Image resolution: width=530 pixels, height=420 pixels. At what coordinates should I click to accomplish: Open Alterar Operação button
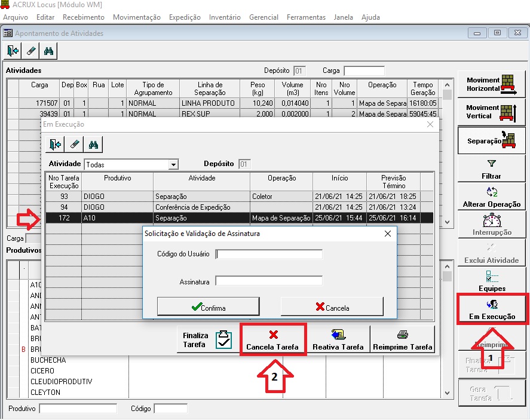coord(492,197)
